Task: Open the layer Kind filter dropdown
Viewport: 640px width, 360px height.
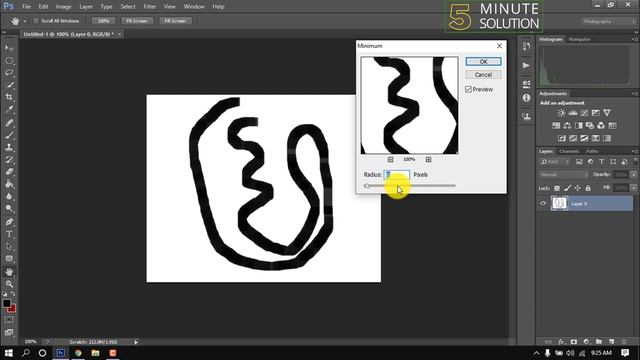Action: [555, 162]
